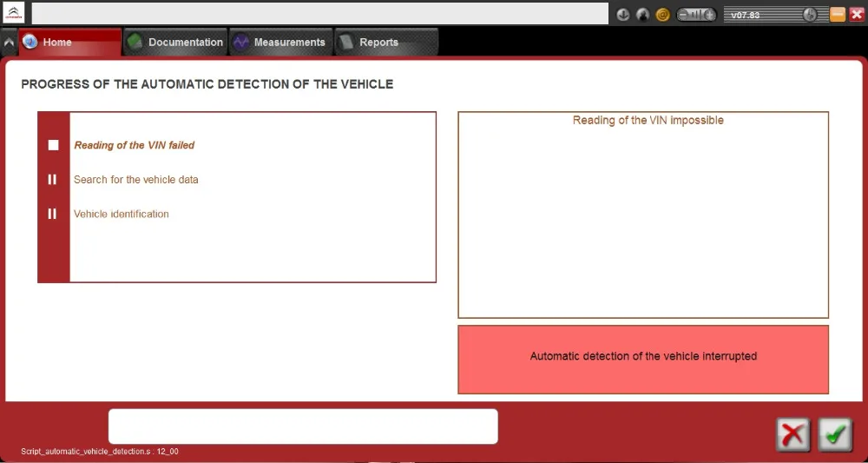Click the Measurements waveform icon
This screenshot has width=868, height=463.
(240, 42)
